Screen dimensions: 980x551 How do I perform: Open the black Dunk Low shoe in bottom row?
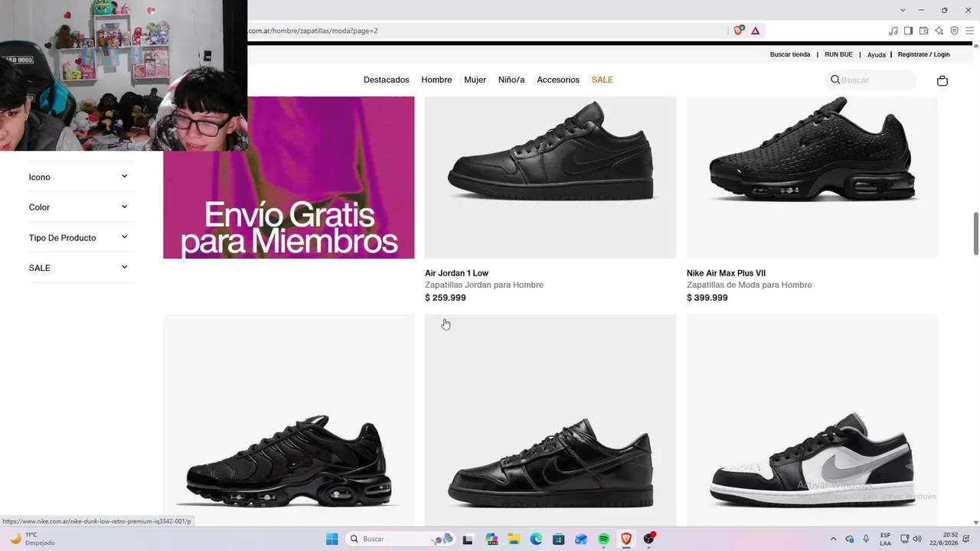550,421
